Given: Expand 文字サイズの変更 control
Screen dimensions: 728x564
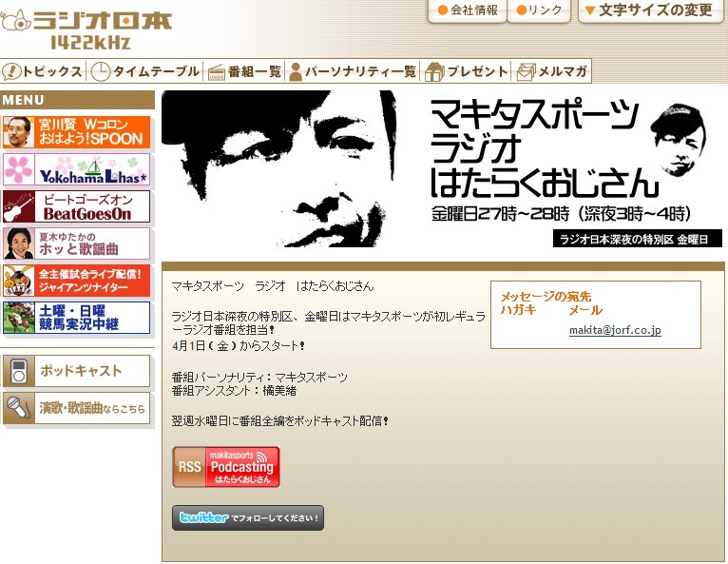Looking at the screenshot, I should coord(650,10).
